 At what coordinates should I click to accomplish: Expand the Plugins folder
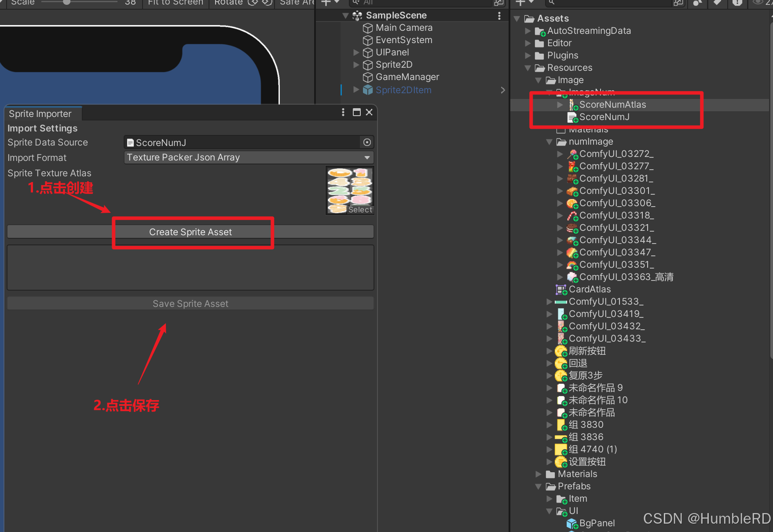(528, 55)
